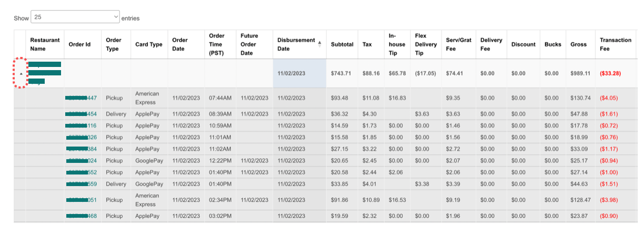Sort by Order Time (PST) header
644x233 pixels.
pos(217,44)
